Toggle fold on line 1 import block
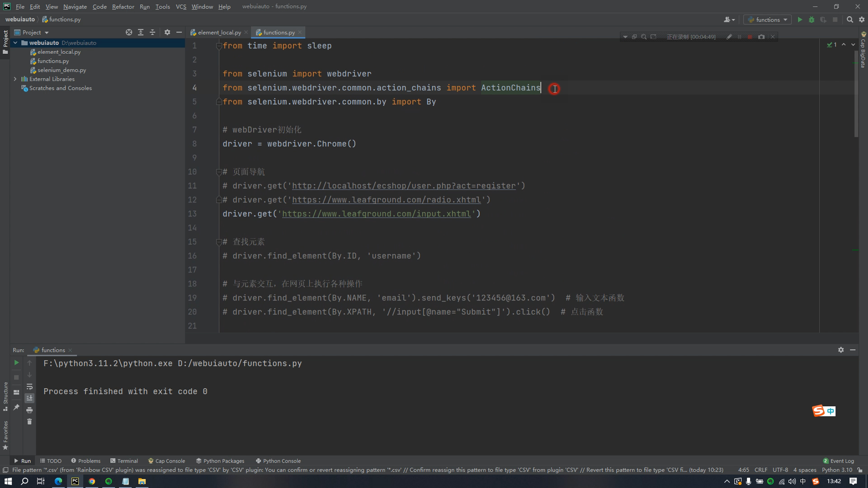868x488 pixels. [219, 46]
